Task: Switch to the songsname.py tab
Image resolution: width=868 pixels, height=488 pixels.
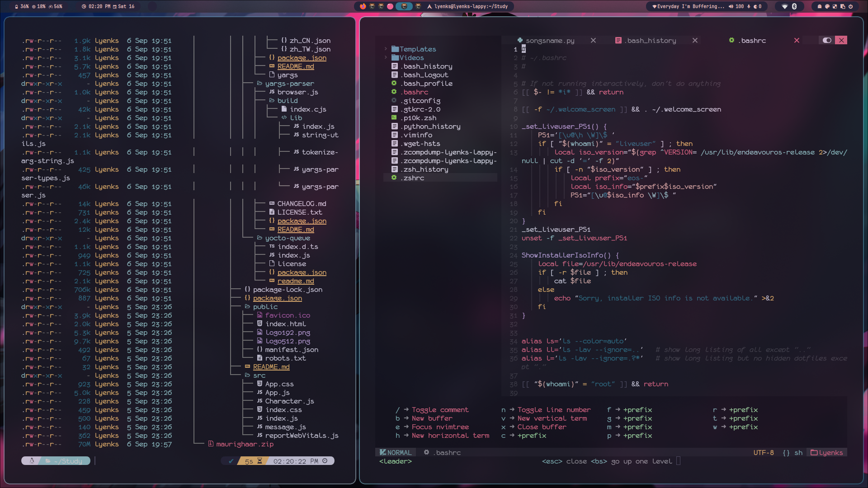Action: pos(550,40)
